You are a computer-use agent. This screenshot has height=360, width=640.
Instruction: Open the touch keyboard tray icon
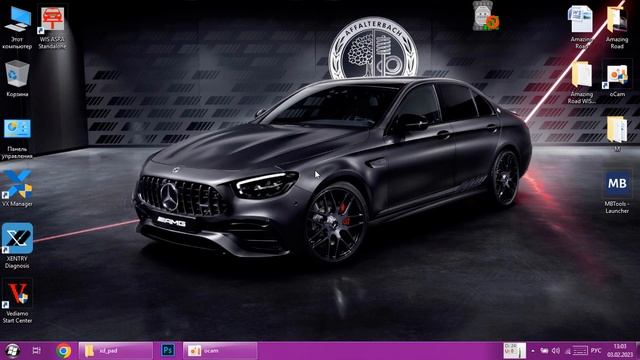(580, 351)
